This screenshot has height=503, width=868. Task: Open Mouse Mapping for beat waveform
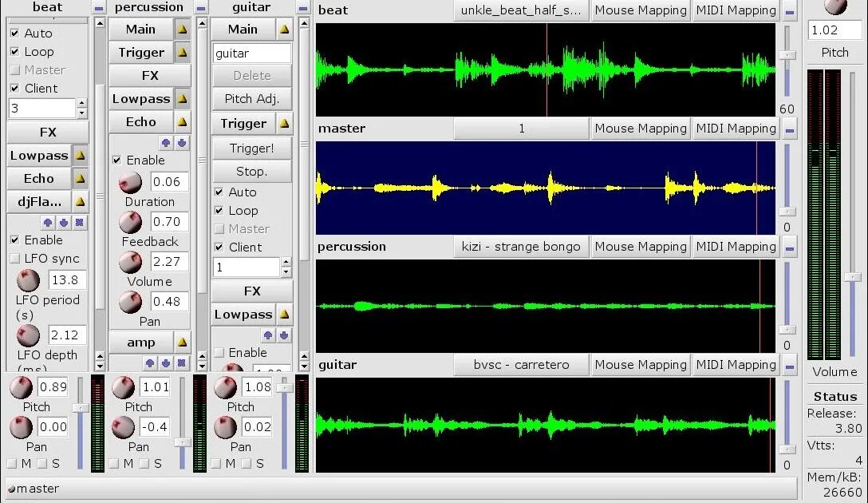(x=641, y=10)
